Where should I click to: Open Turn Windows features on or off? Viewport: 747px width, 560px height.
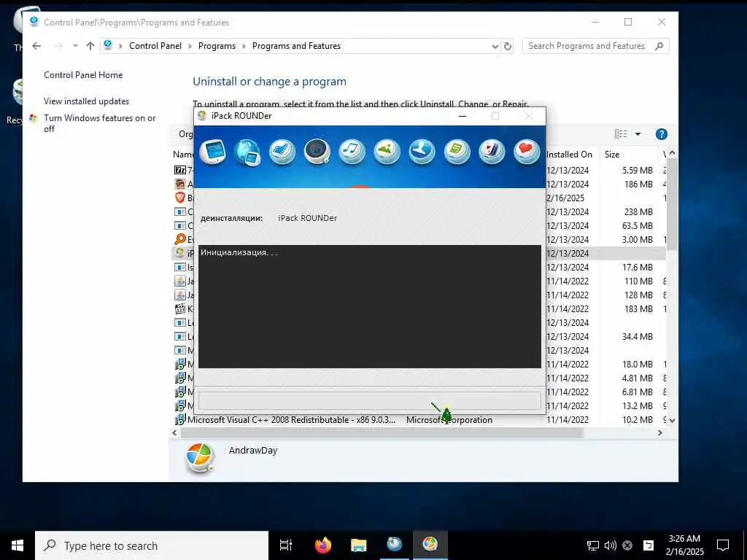99,123
